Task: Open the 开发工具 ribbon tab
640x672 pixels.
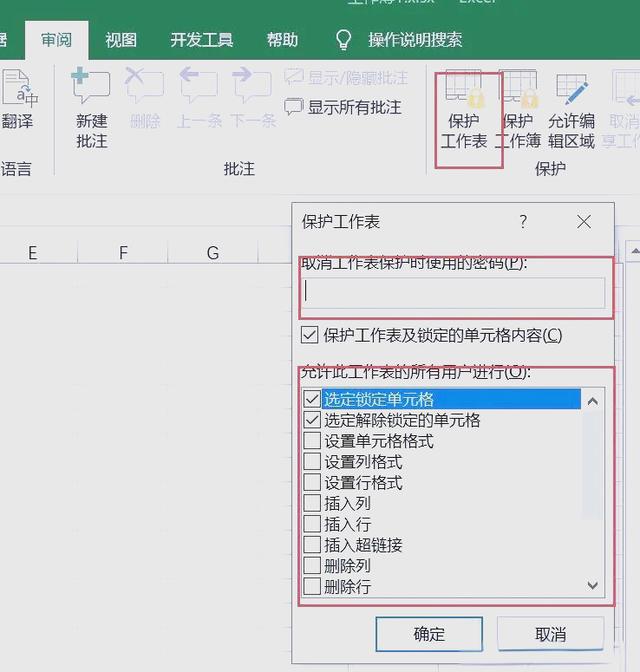Action: click(x=201, y=40)
